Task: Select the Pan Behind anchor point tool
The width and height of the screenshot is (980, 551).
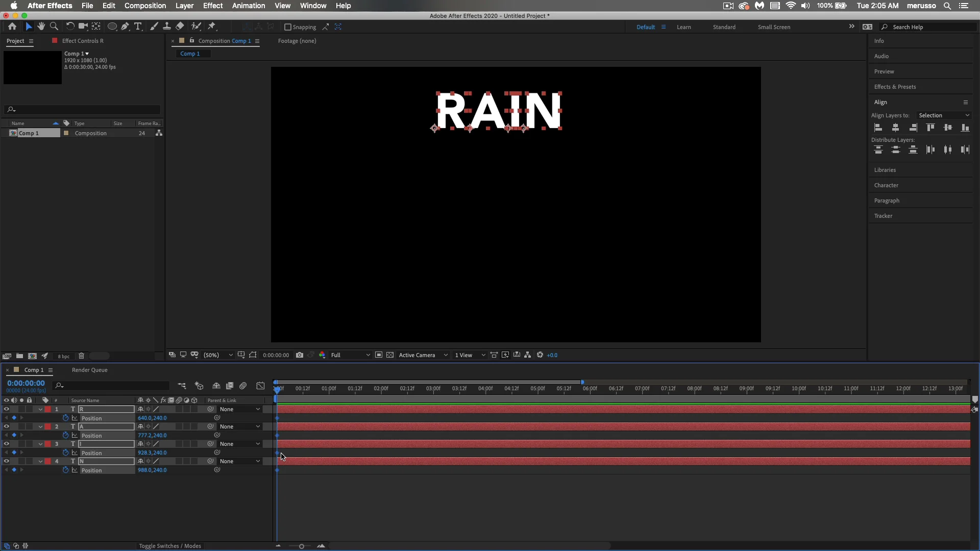Action: (x=96, y=27)
